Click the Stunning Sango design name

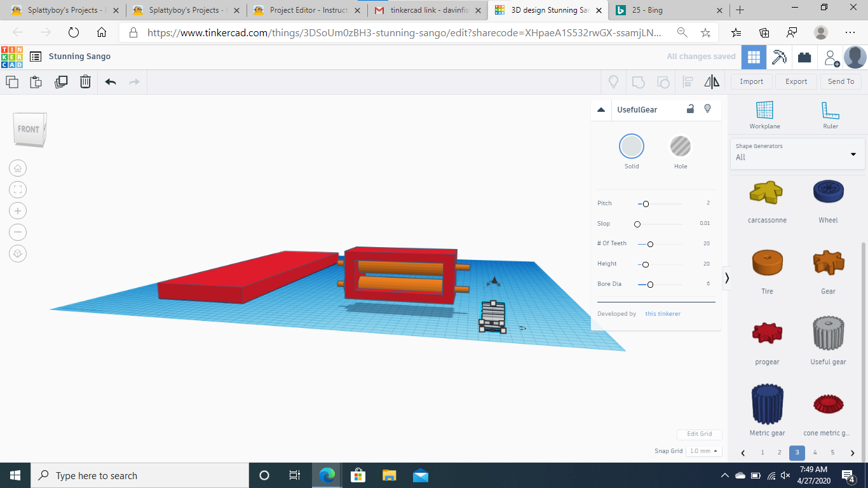(79, 57)
